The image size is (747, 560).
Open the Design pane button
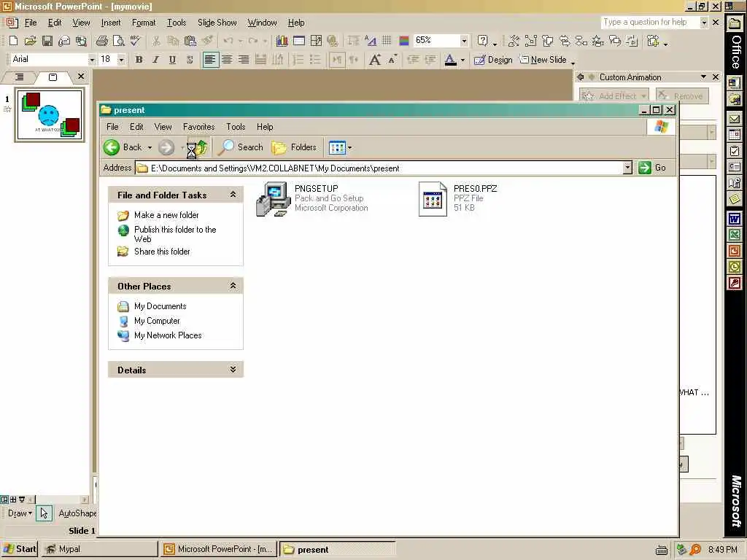click(x=493, y=60)
